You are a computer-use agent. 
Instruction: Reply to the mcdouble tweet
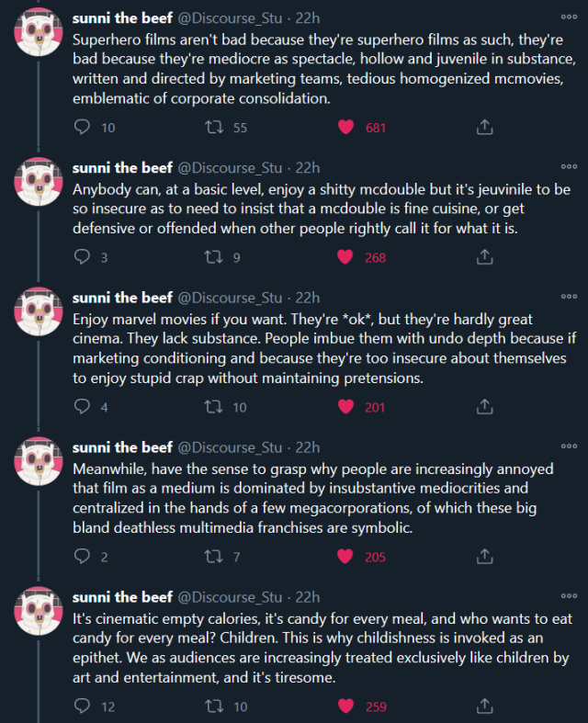click(83, 257)
